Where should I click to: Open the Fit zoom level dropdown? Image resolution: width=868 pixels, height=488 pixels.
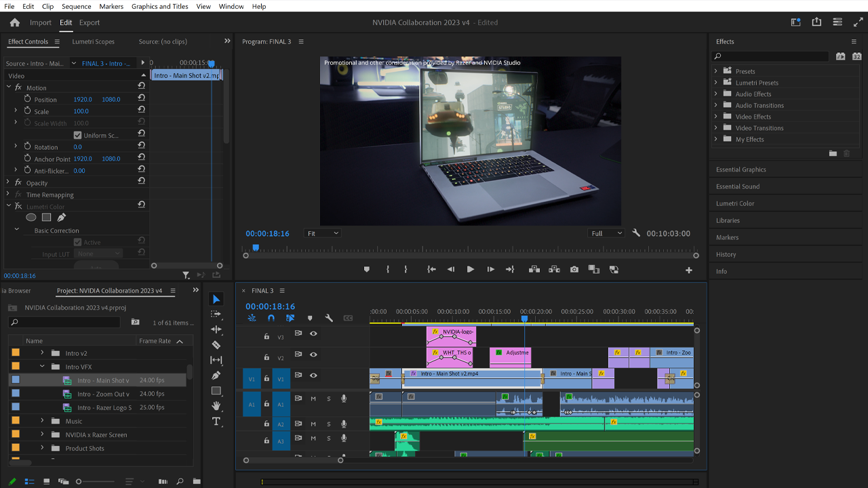coord(322,233)
